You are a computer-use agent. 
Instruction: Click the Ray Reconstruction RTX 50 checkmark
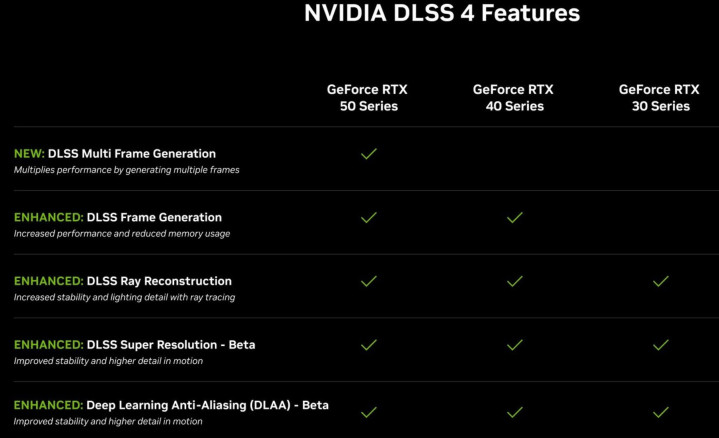tap(368, 281)
